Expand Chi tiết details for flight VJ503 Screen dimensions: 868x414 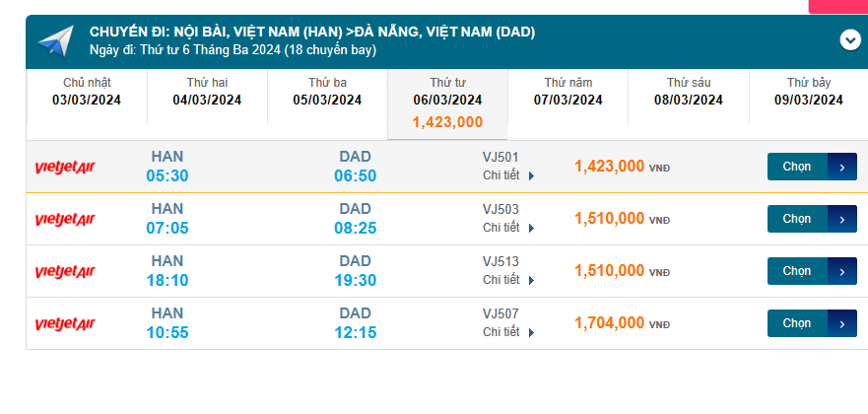click(x=508, y=228)
